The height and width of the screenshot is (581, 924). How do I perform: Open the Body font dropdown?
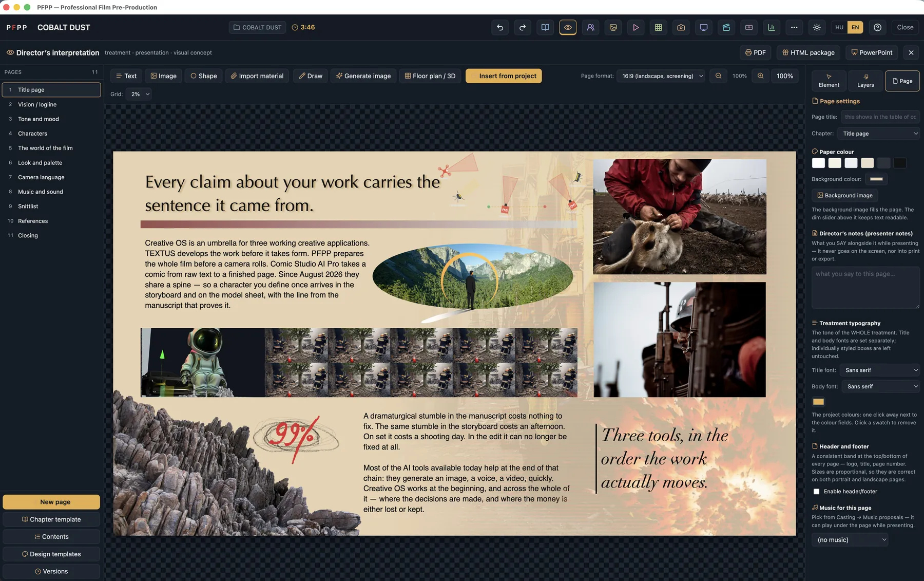[881, 387]
